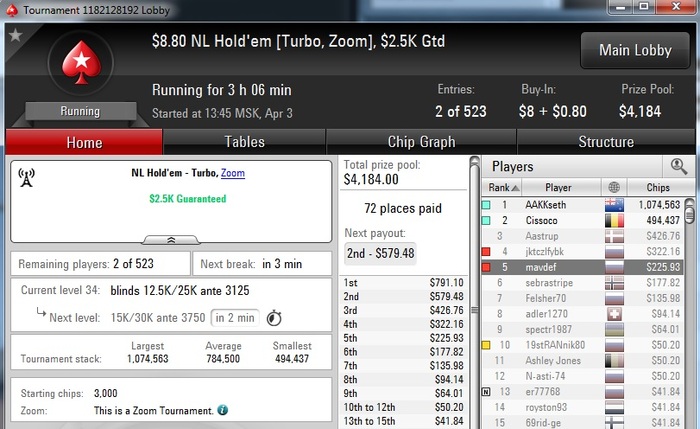Open the Zoom link in the tournament description
Image resolution: width=700 pixels, height=429 pixels.
(x=233, y=173)
